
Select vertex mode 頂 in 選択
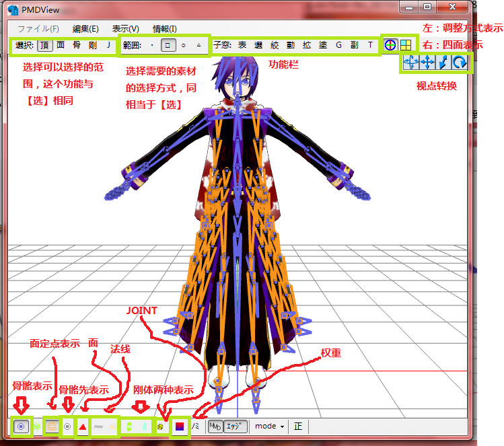point(44,45)
